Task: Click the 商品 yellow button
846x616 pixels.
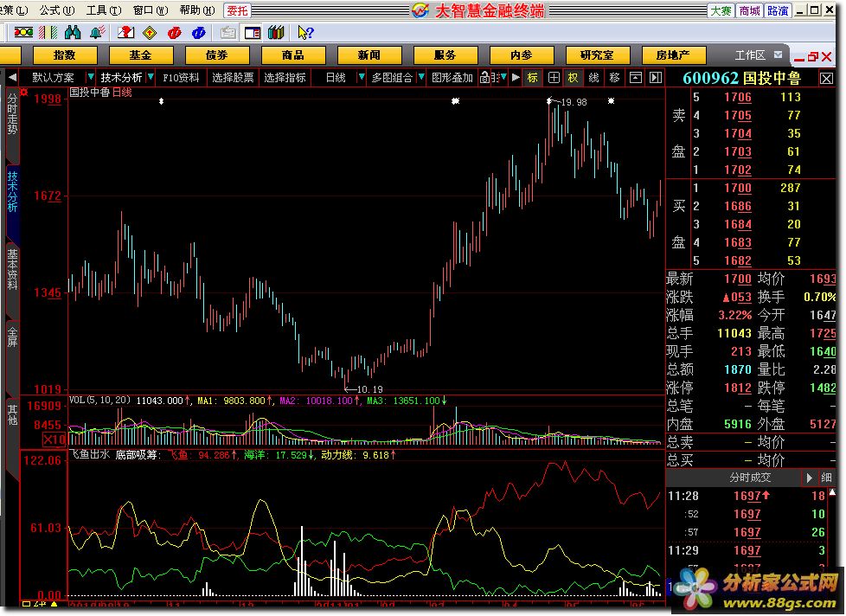Action: (x=293, y=55)
